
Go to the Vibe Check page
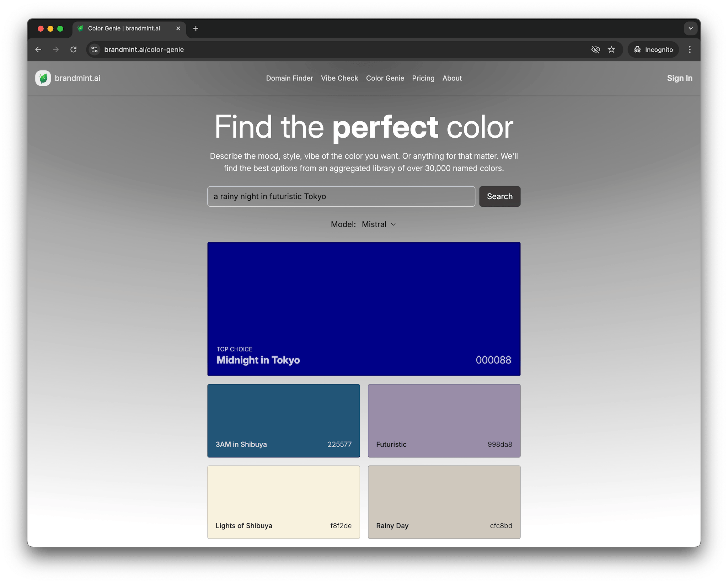click(339, 78)
